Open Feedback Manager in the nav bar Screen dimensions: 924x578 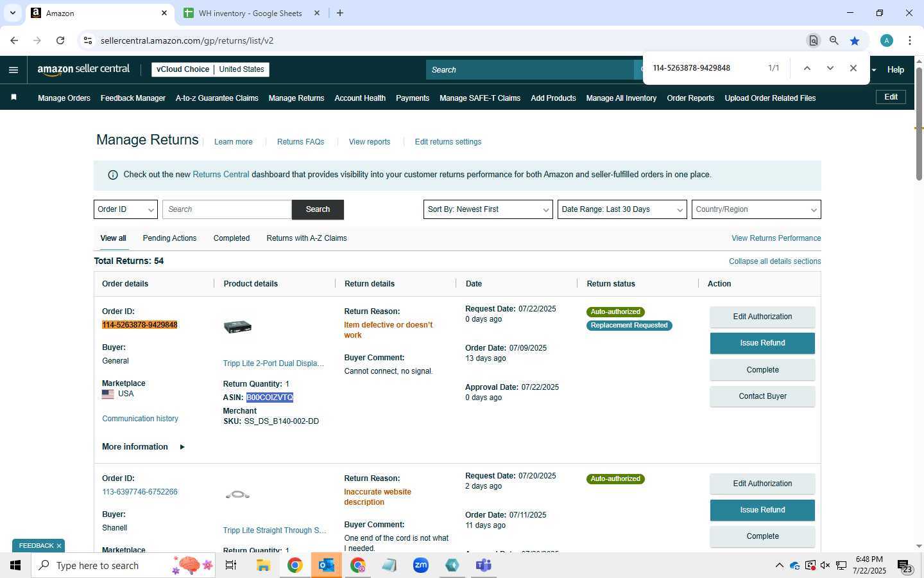click(x=133, y=98)
